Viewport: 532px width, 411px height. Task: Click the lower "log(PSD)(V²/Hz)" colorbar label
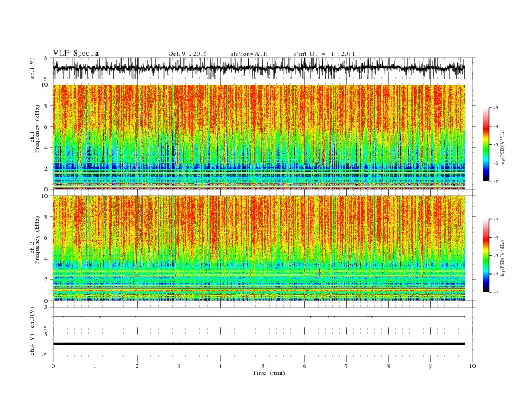(503, 257)
